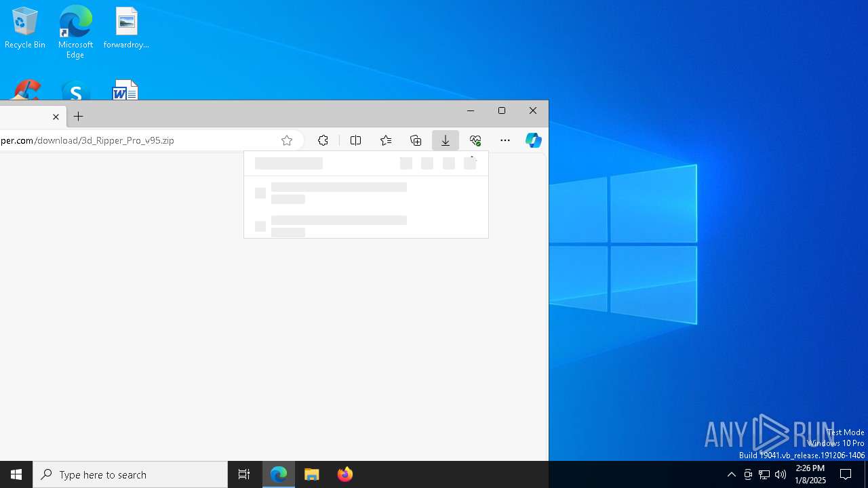Add this page to favorites star
Image resolution: width=868 pixels, height=488 pixels.
point(287,140)
